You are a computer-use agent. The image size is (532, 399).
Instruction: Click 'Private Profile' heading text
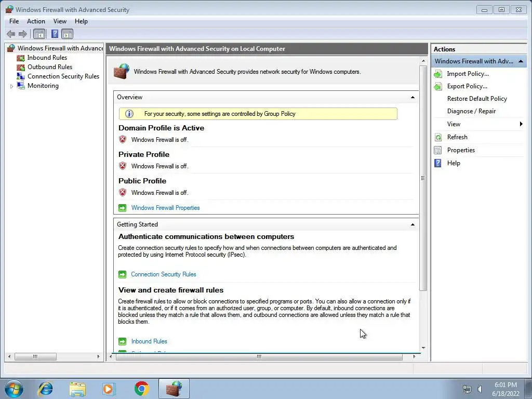(x=144, y=154)
